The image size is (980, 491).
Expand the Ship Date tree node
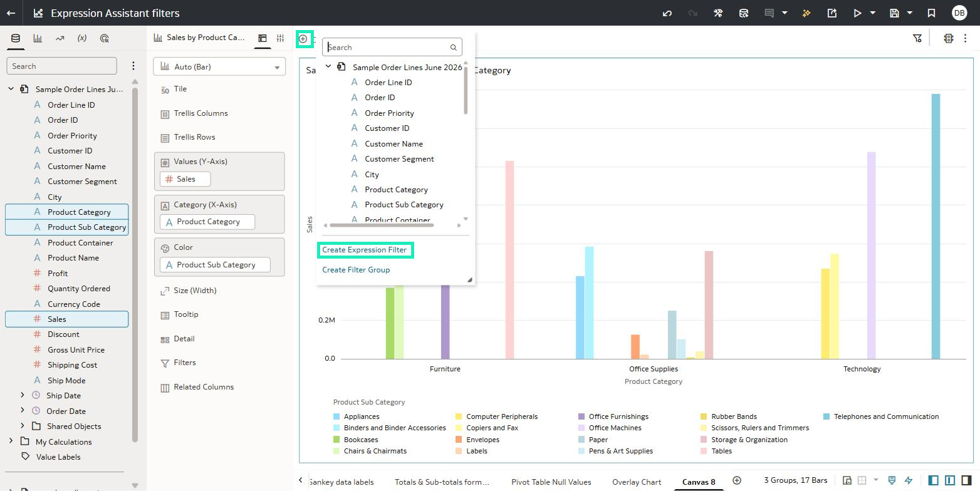pos(23,395)
